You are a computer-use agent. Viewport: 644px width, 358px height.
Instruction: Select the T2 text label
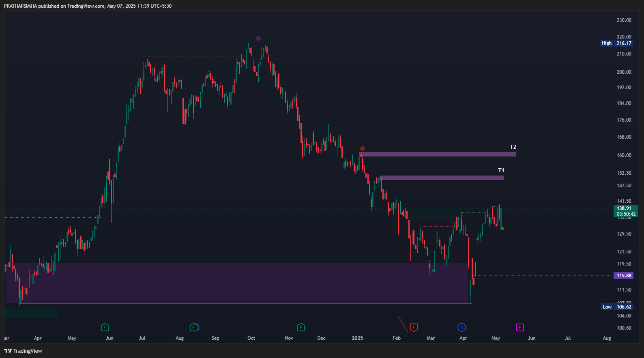513,147
